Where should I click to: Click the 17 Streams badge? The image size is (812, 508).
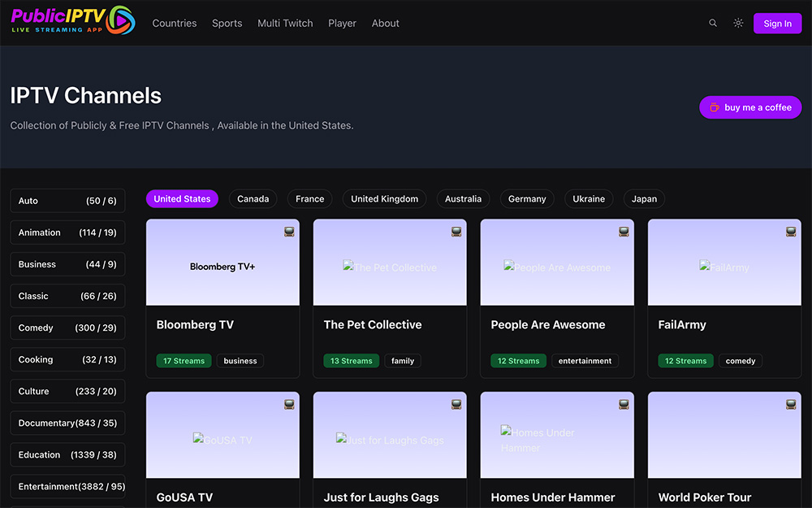(184, 361)
